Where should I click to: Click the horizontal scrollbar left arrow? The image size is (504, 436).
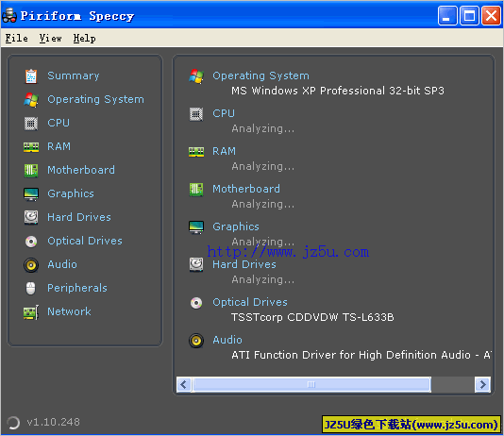click(183, 385)
